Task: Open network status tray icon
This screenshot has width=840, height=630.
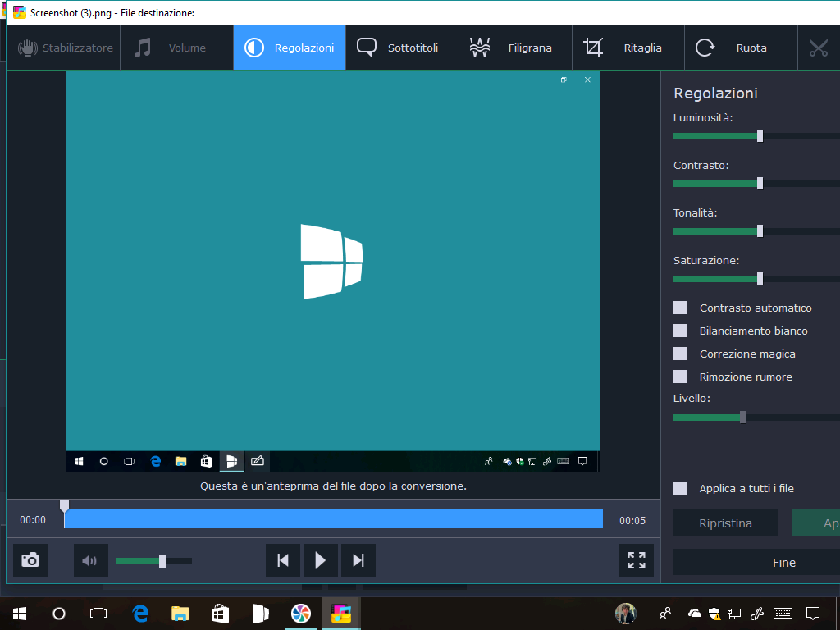Action: tap(734, 614)
